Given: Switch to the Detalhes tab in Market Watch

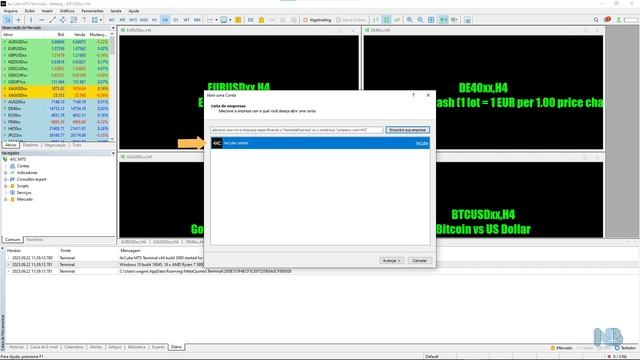Looking at the screenshot, I should pos(30,145).
